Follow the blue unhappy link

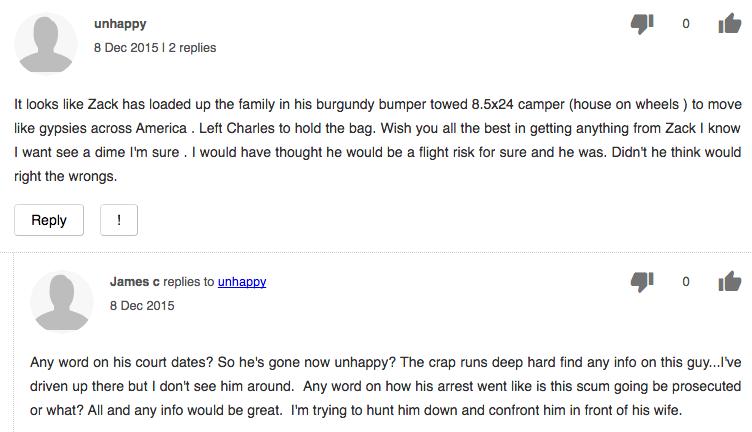tap(242, 281)
